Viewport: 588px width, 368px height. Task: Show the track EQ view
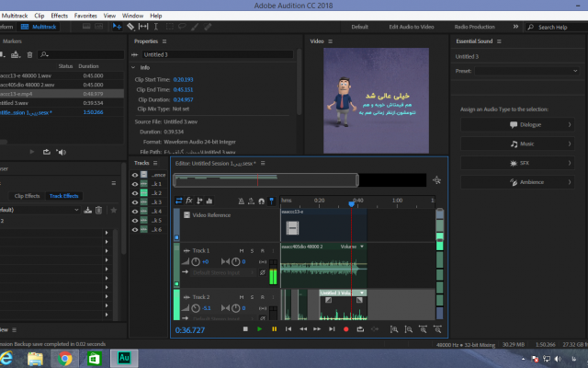(209, 201)
